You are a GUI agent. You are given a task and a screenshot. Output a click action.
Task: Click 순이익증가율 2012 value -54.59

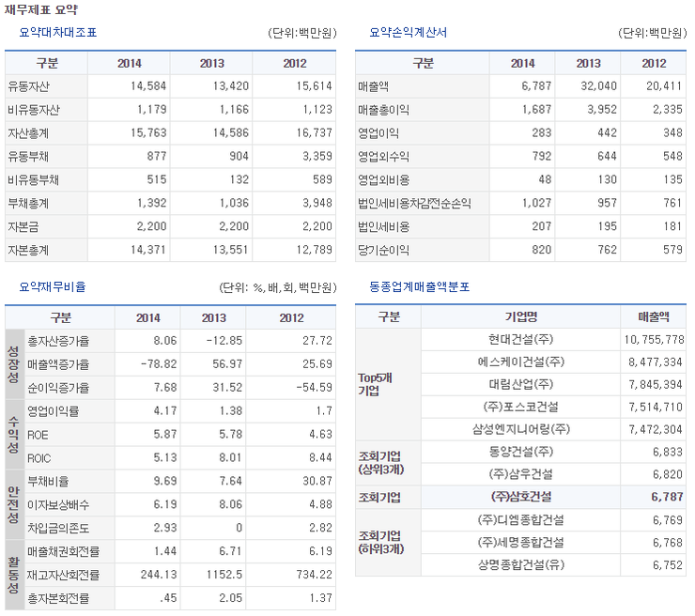pos(315,388)
